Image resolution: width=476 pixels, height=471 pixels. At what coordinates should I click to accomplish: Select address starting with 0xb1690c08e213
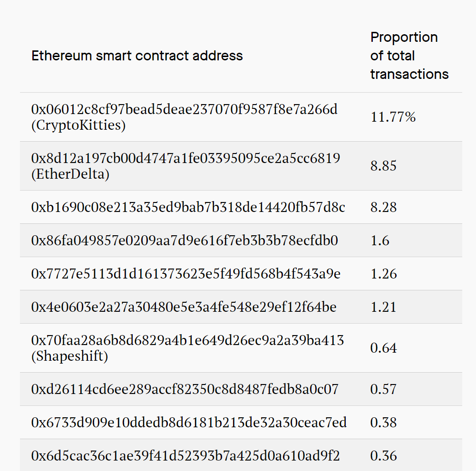(x=188, y=207)
